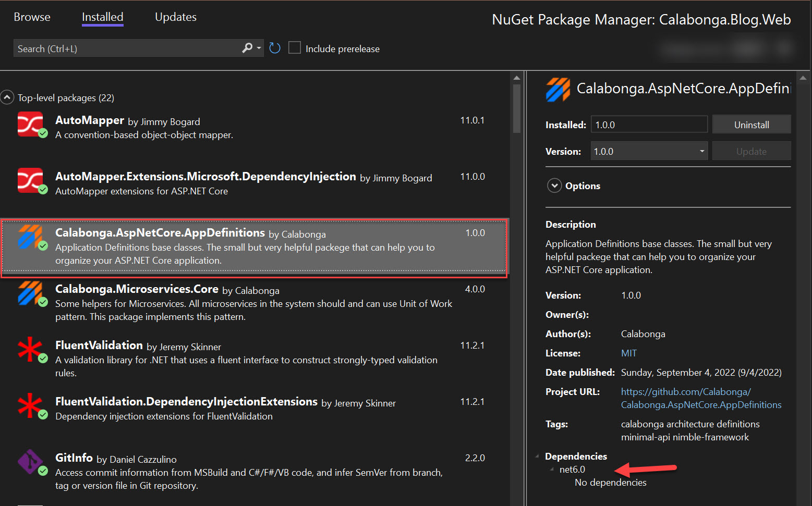This screenshot has width=812, height=506.
Task: Select Calabonga.AspNetCore.AppDefinitions package name
Action: click(x=160, y=232)
